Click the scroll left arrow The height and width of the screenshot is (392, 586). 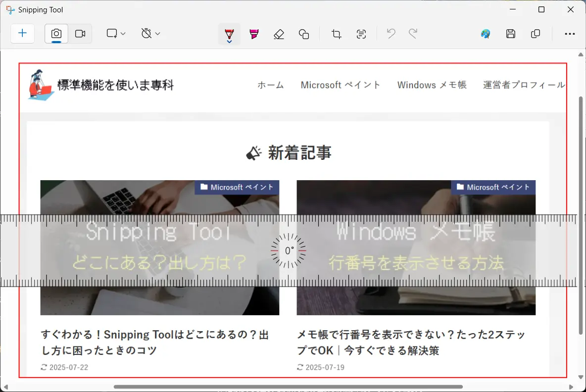[x=5, y=387]
